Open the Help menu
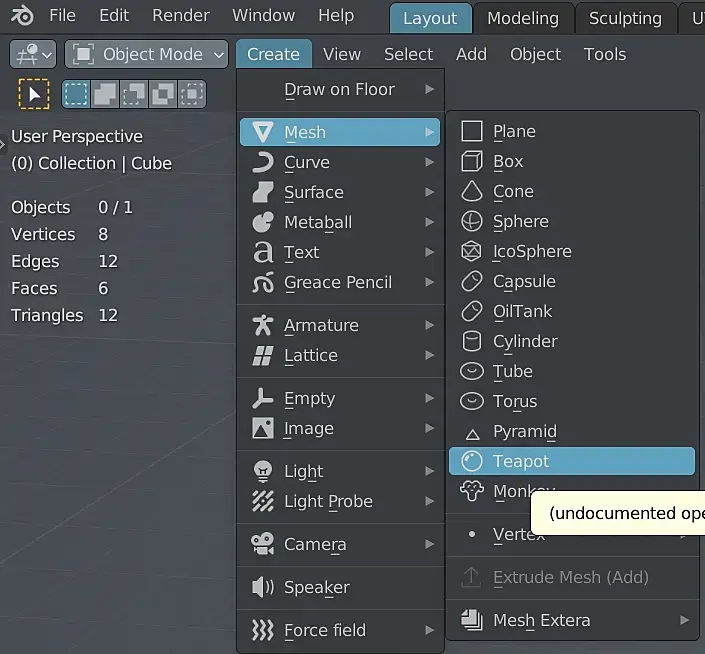705x654 pixels. point(336,16)
